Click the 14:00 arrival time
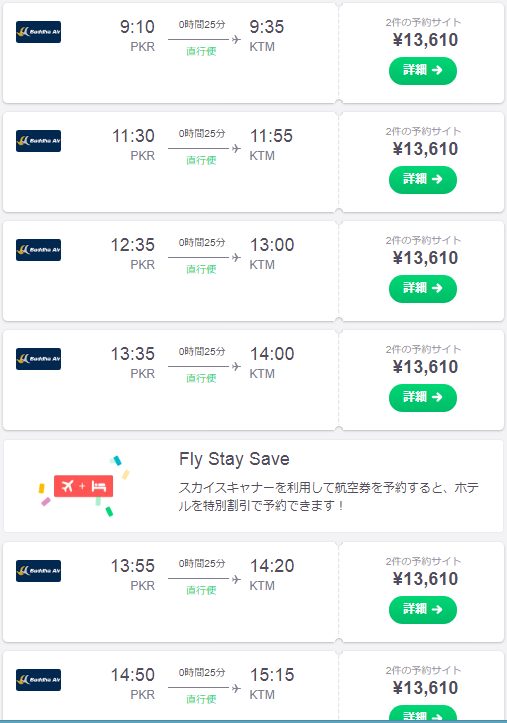507x723 pixels. (x=272, y=354)
